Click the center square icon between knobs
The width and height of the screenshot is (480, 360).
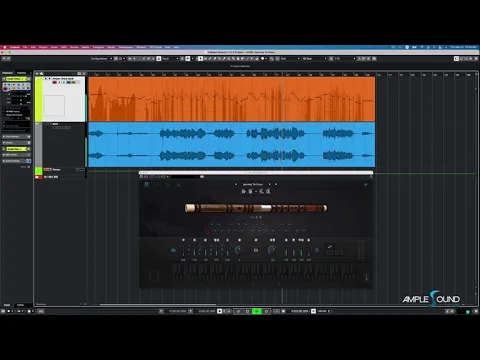click(x=256, y=250)
